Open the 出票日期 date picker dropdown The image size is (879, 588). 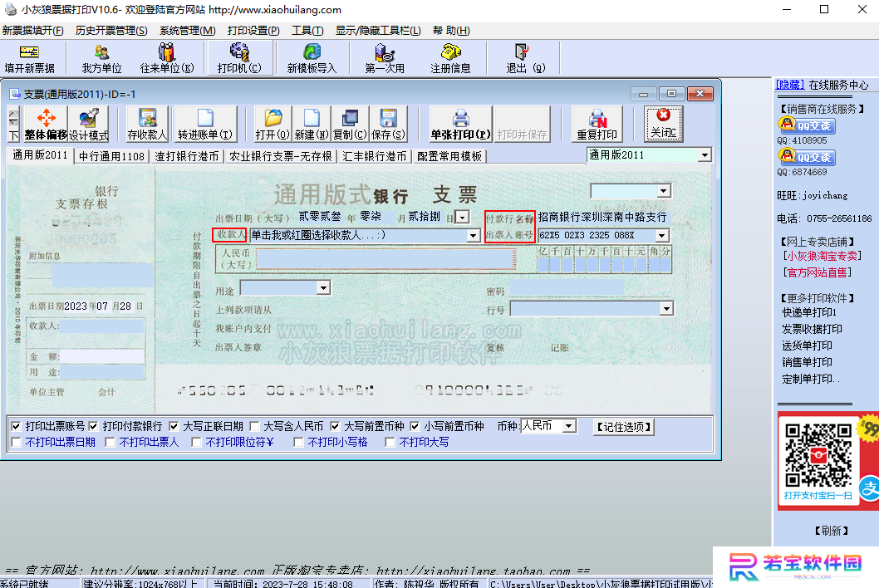pos(463,217)
